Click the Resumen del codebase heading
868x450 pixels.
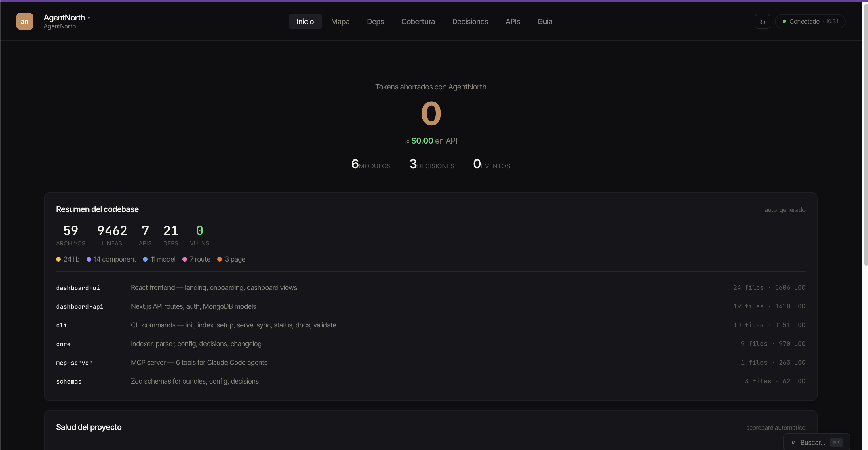click(97, 209)
